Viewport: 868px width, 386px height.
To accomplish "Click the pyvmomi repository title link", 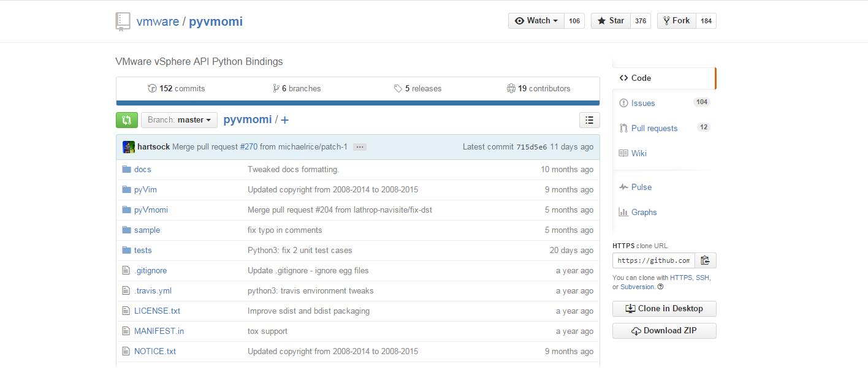I will coord(216,21).
